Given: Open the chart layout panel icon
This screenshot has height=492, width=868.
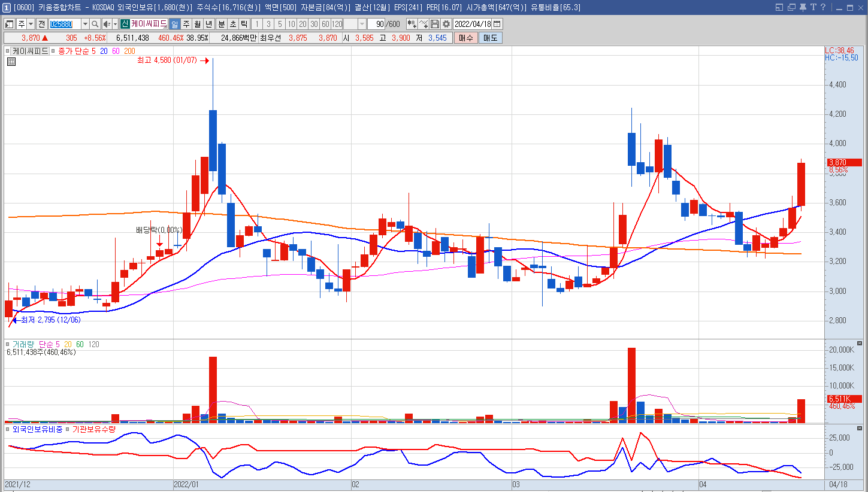Looking at the screenshot, I should 9,24.
